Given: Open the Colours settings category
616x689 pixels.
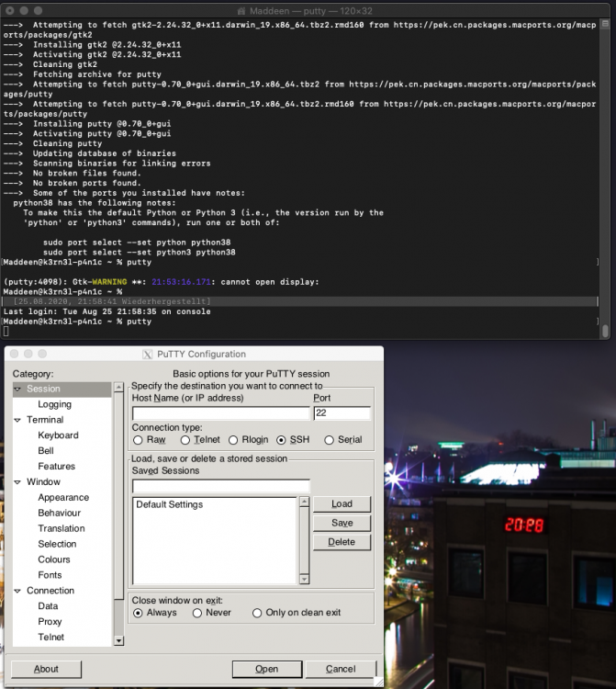Looking at the screenshot, I should coord(54,559).
